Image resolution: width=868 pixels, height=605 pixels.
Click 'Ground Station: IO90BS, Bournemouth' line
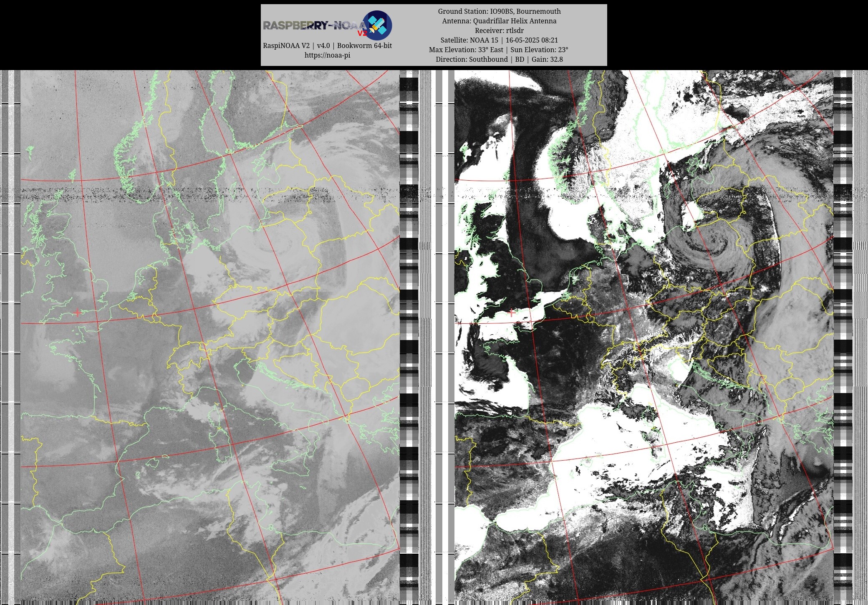[x=499, y=11]
